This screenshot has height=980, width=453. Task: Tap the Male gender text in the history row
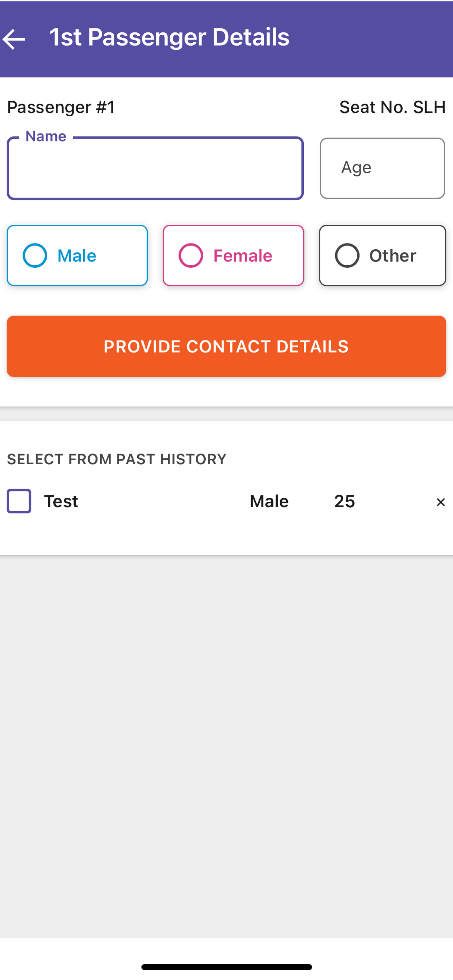[x=269, y=501]
